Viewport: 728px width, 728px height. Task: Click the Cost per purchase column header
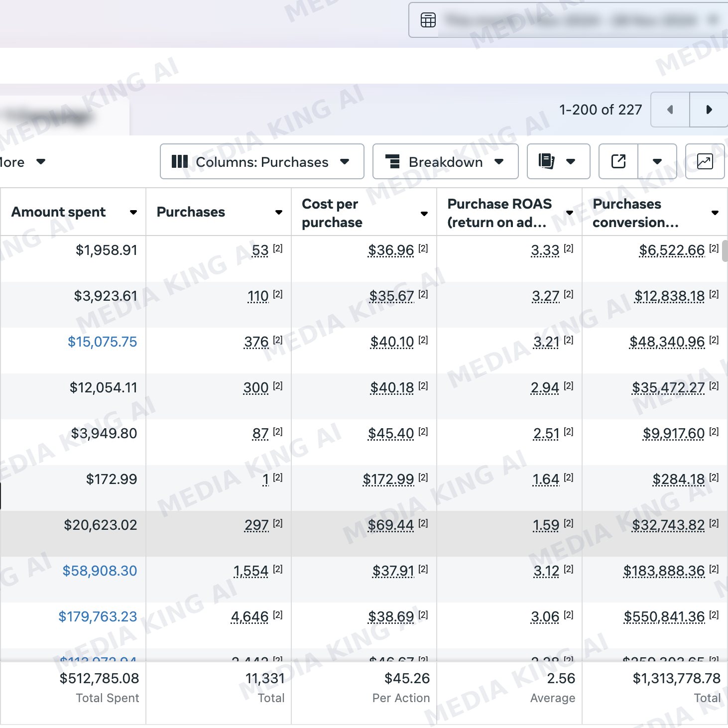point(364,213)
